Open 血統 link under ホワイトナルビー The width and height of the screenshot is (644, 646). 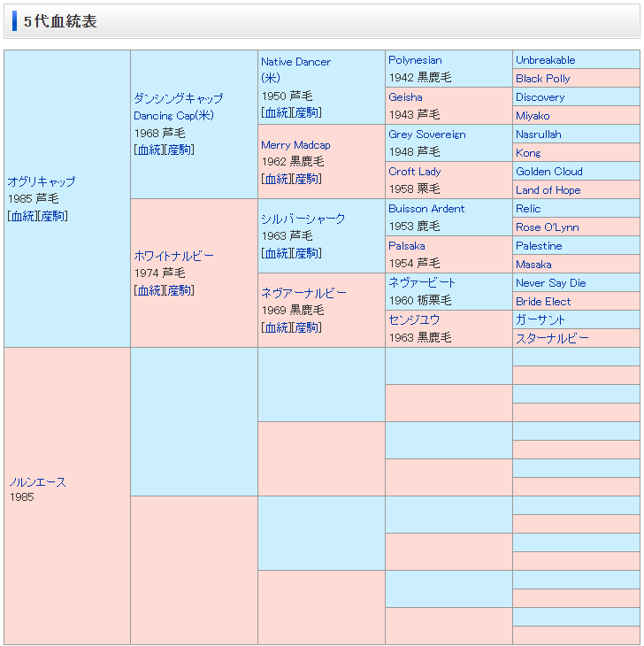tap(149, 290)
